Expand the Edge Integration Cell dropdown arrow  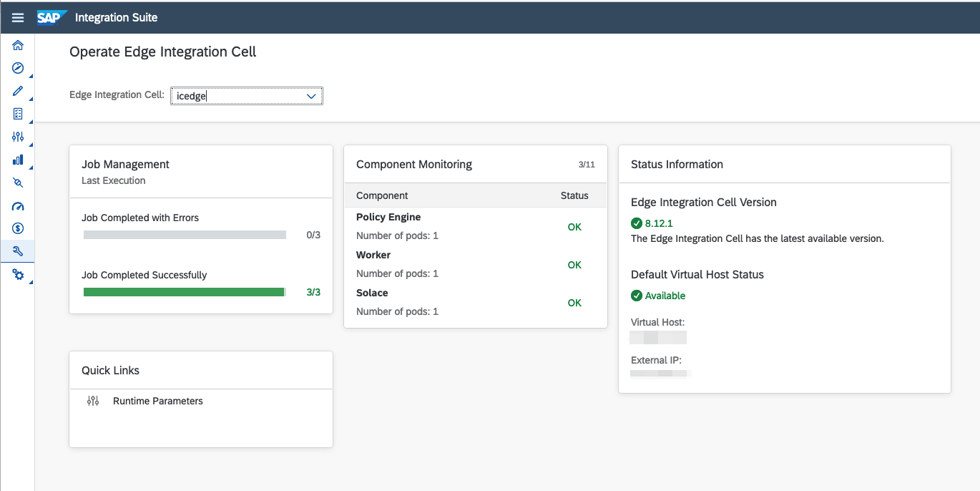point(311,96)
